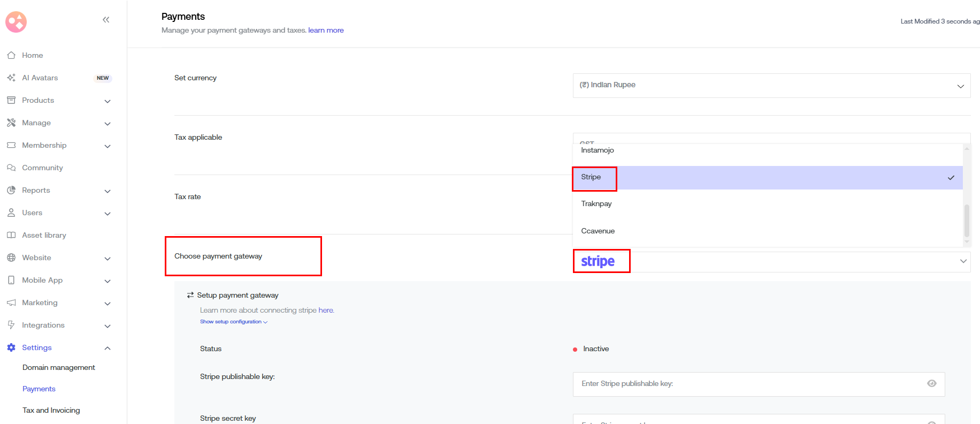The image size is (980, 424).
Task: Click the Community chat icon
Action: coord(11,168)
